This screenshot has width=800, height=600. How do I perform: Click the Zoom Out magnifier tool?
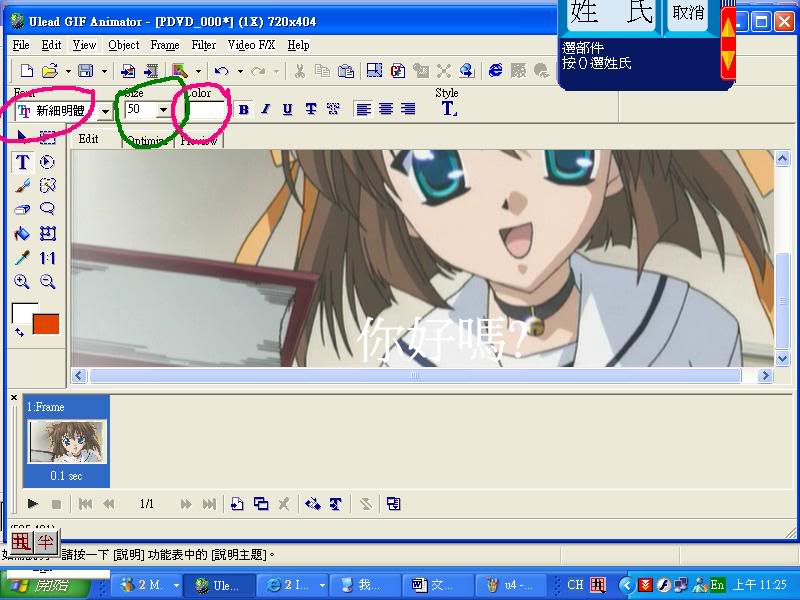(47, 282)
